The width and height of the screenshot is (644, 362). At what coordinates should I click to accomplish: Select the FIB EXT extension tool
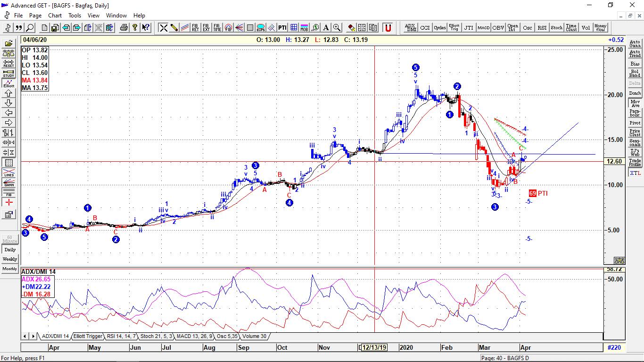(206, 28)
